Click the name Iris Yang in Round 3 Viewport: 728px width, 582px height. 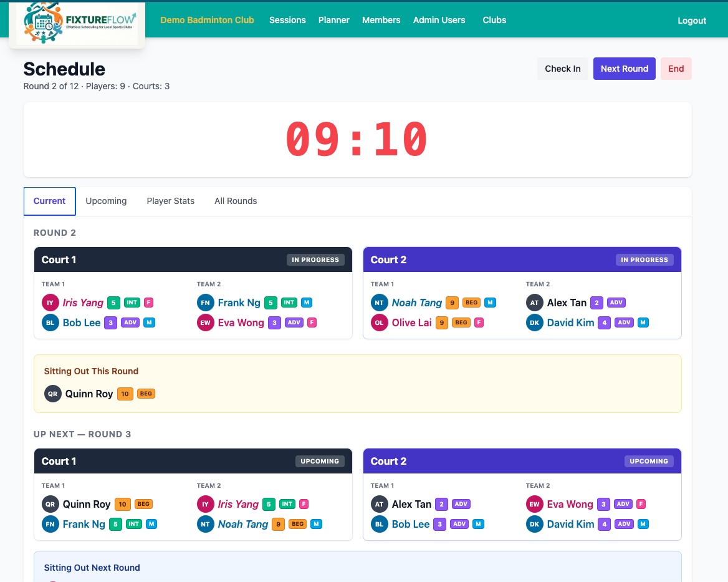click(x=238, y=504)
